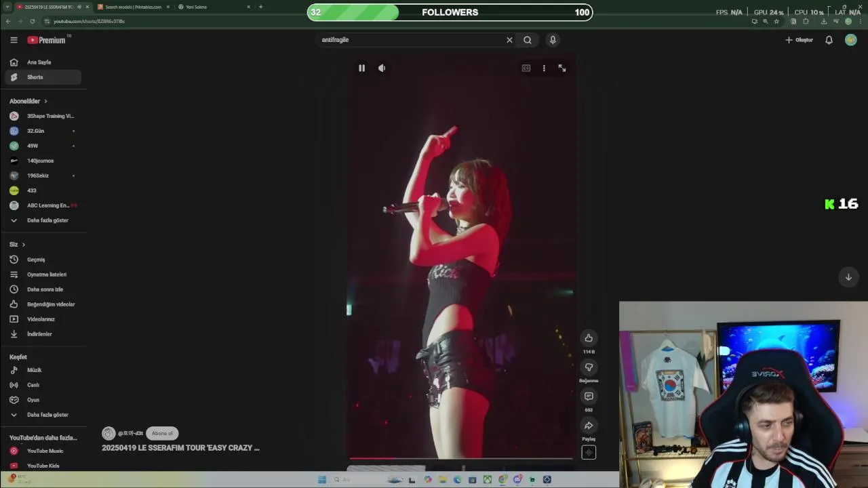
Task: Click the browser back arrow
Action: point(8,21)
